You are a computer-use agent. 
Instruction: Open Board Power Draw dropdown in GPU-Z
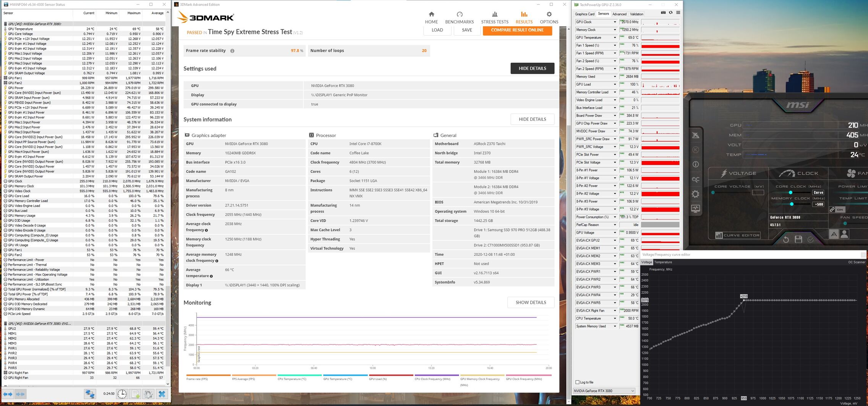click(615, 115)
